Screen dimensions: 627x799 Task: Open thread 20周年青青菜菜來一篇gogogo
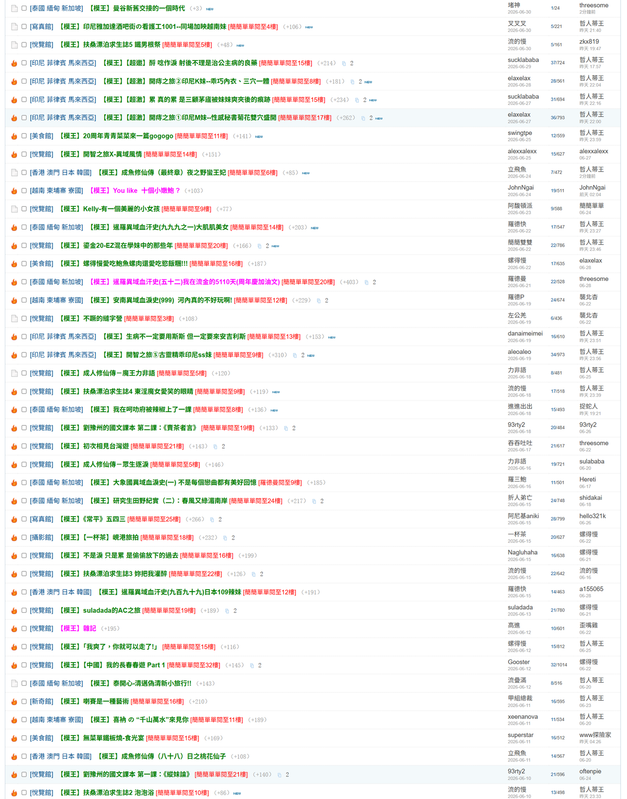point(116,137)
